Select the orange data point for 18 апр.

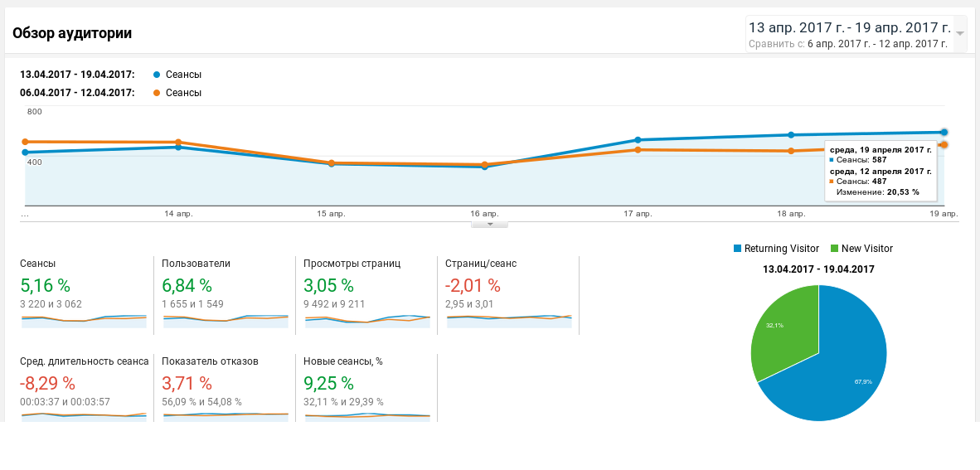[791, 151]
